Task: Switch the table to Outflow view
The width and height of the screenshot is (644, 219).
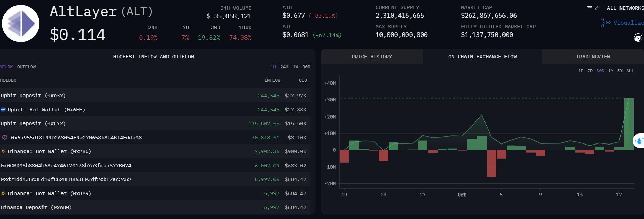Action: (x=26, y=67)
